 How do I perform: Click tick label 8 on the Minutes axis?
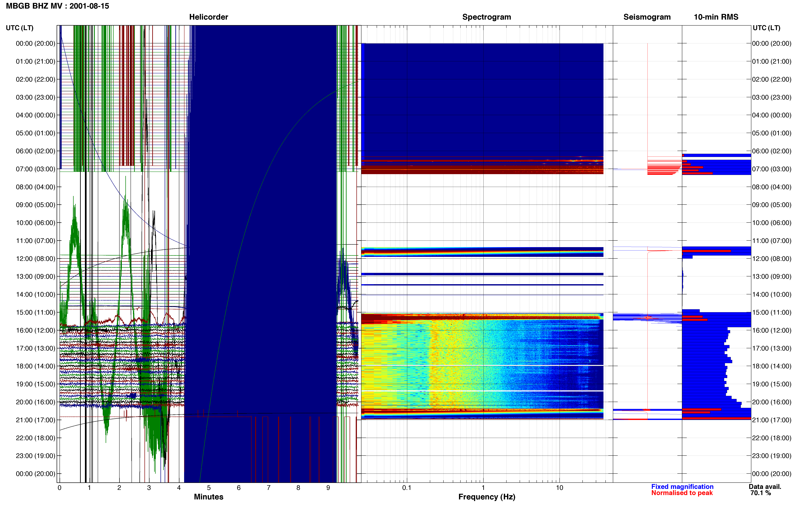(x=298, y=488)
